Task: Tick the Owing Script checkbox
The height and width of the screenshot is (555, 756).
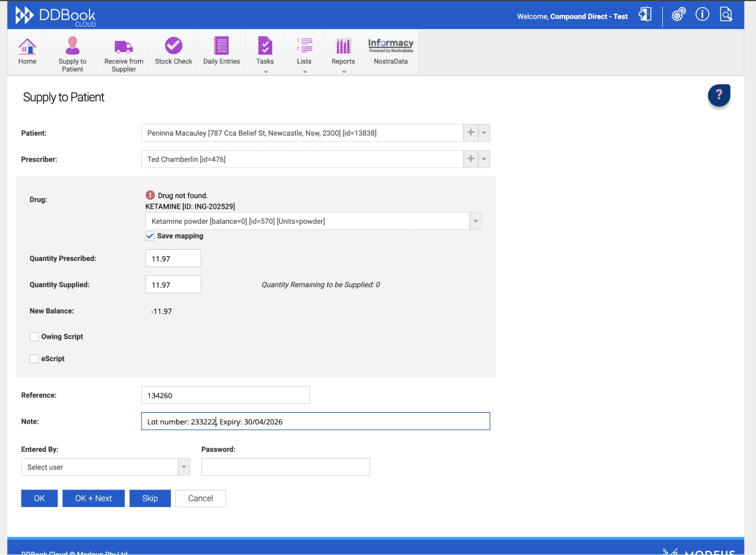Action: [x=34, y=336]
